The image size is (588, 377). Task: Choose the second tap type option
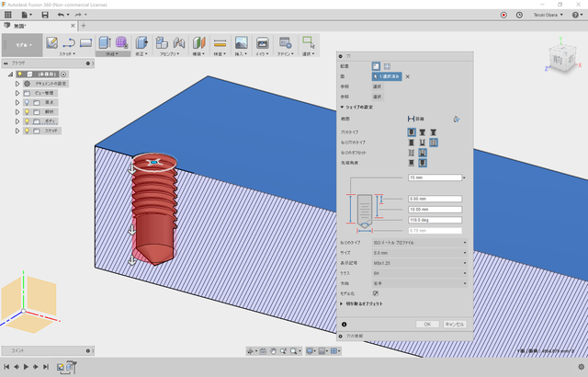pos(423,143)
